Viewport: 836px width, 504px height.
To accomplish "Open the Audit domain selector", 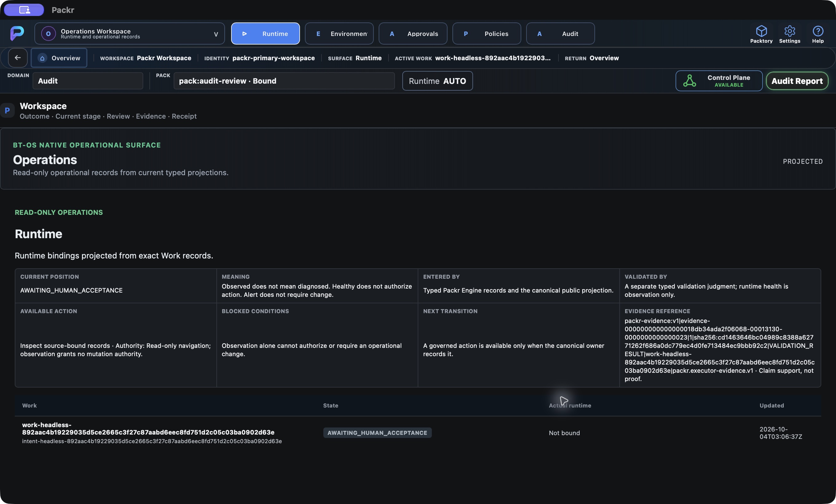I will [x=88, y=81].
